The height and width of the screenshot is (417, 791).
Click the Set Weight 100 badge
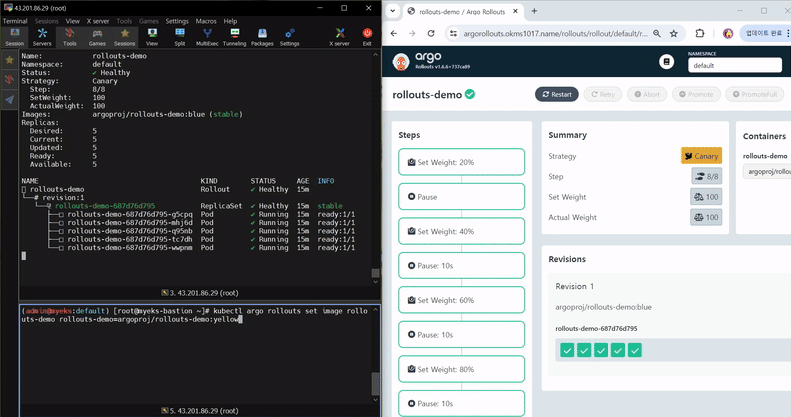[x=706, y=197]
